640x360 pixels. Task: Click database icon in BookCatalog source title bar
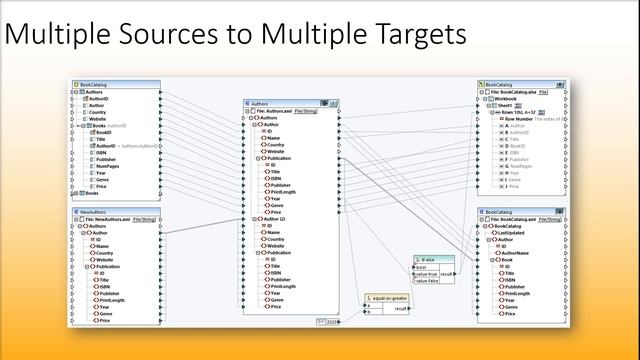76,84
